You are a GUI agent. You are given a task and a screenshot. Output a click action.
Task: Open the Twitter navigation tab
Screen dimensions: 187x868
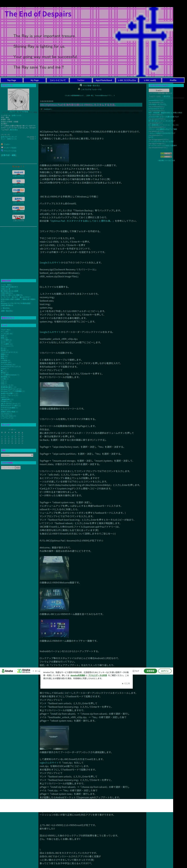(81, 80)
